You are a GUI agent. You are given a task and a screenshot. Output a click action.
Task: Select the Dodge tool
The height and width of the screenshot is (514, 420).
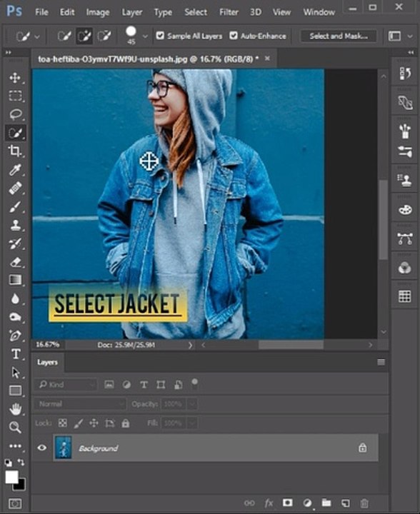[15, 317]
